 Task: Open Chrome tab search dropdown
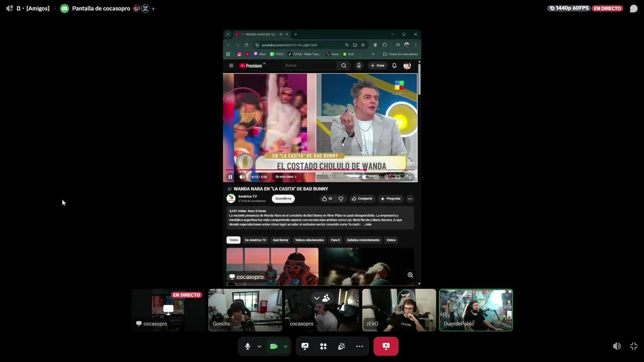pyautogui.click(x=228, y=34)
